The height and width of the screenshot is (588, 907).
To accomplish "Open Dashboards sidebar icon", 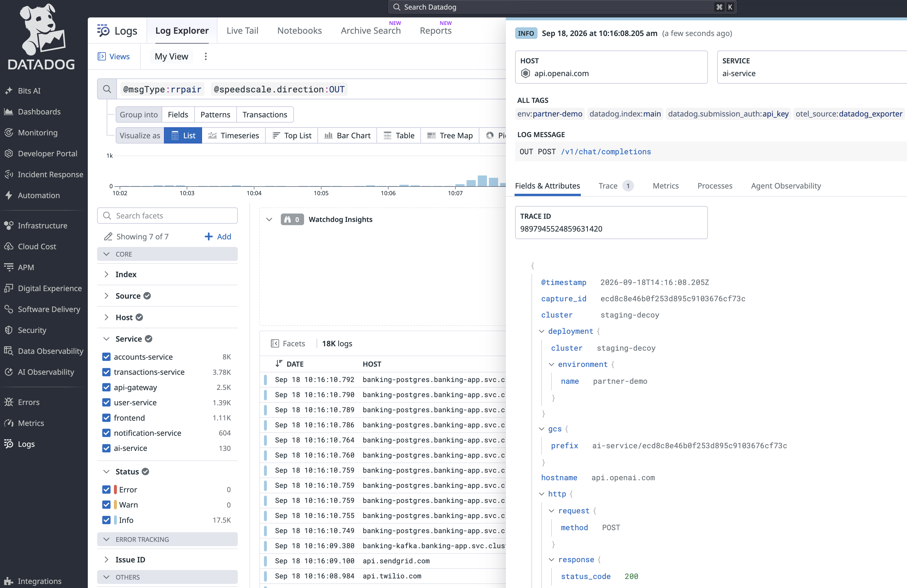I will 9,112.
